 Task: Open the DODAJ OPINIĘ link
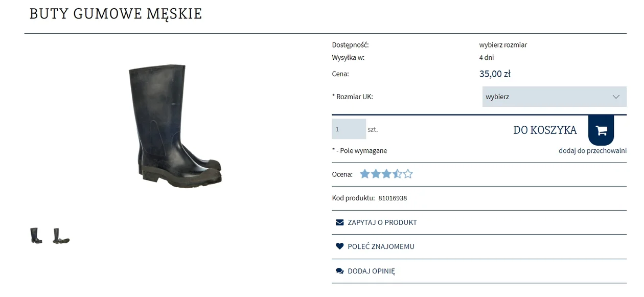pos(371,271)
